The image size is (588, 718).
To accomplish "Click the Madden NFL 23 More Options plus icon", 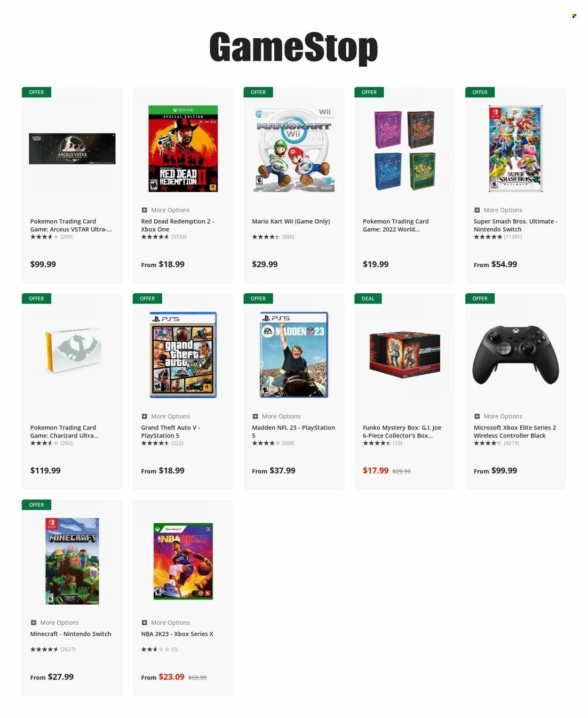I will tap(255, 416).
